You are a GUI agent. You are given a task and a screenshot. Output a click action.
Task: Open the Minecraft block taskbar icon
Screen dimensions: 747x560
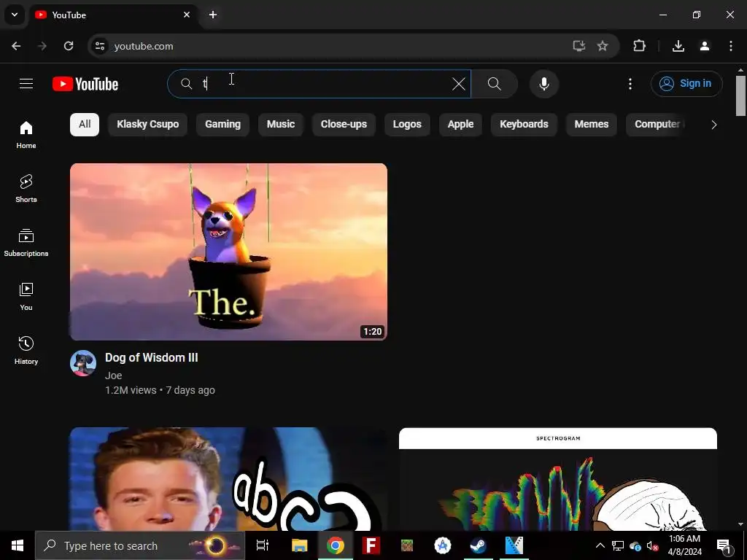(407, 545)
